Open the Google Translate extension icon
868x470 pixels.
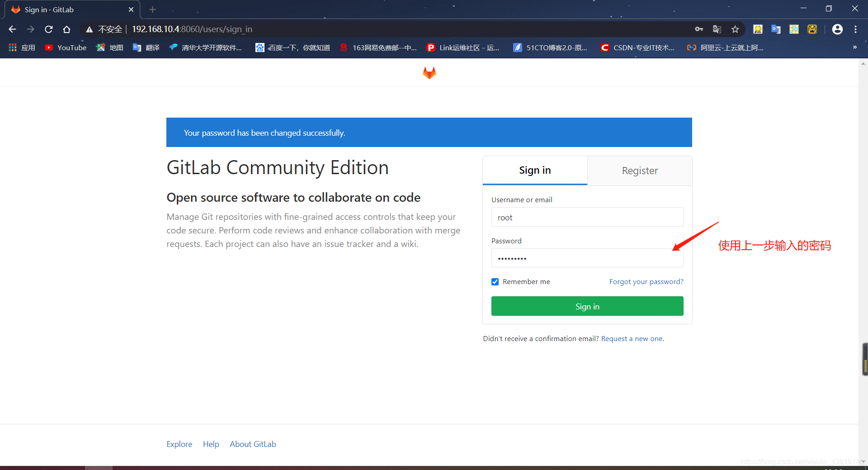click(x=776, y=29)
